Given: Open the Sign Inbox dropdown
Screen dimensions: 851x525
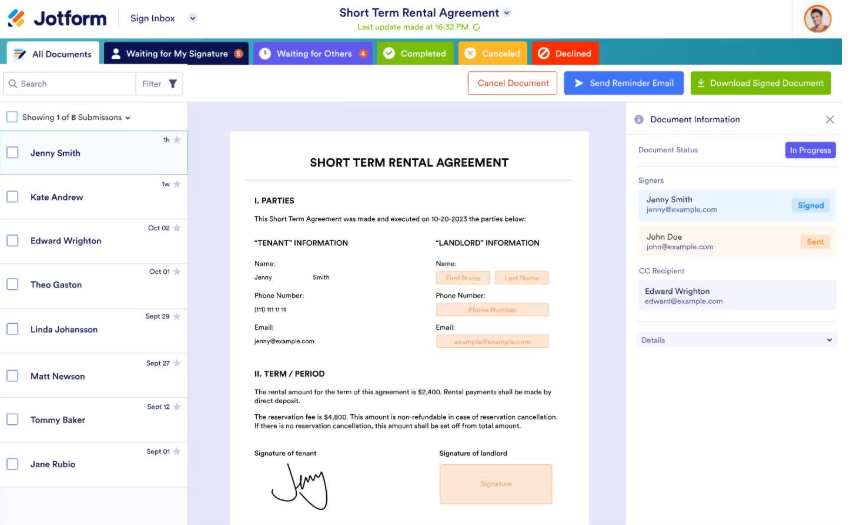Looking at the screenshot, I should pos(192,18).
